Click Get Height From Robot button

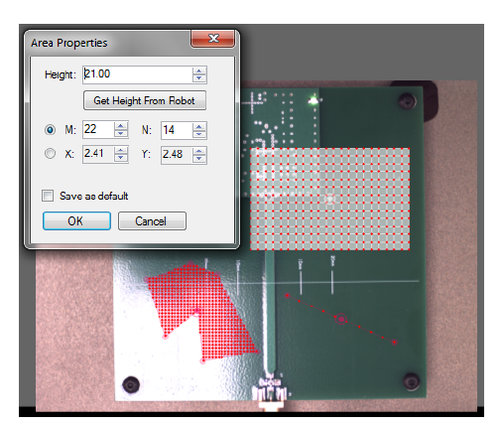click(x=145, y=100)
